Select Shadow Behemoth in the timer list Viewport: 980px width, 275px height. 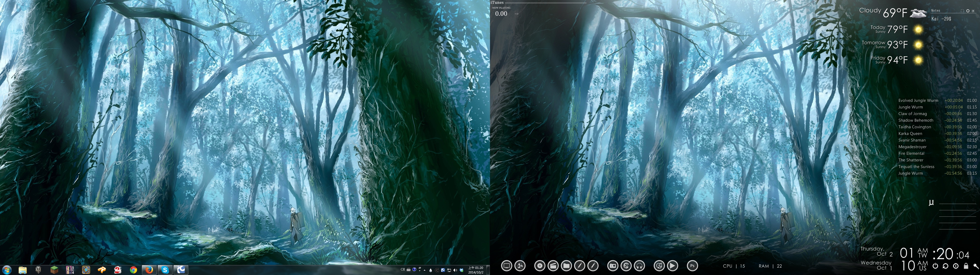(916, 120)
